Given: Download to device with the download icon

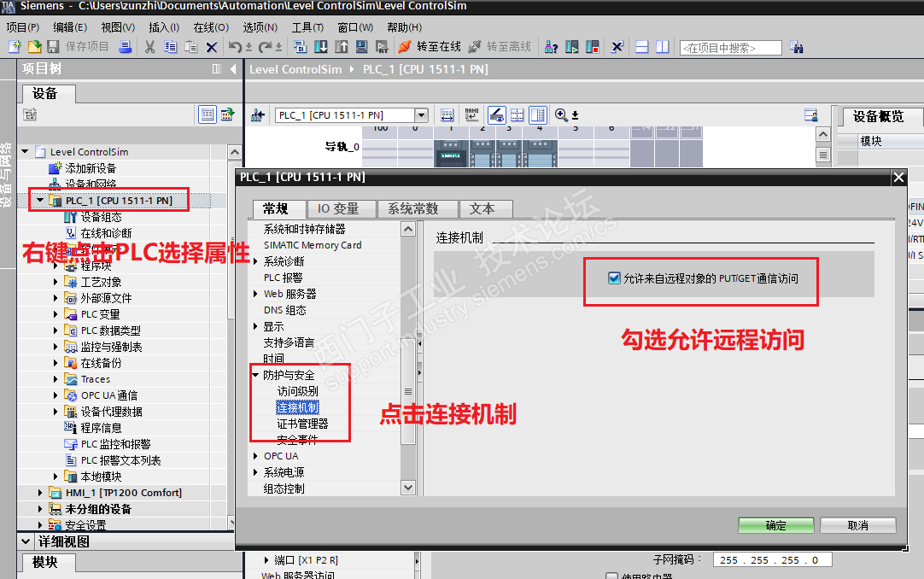Looking at the screenshot, I should coord(320,46).
